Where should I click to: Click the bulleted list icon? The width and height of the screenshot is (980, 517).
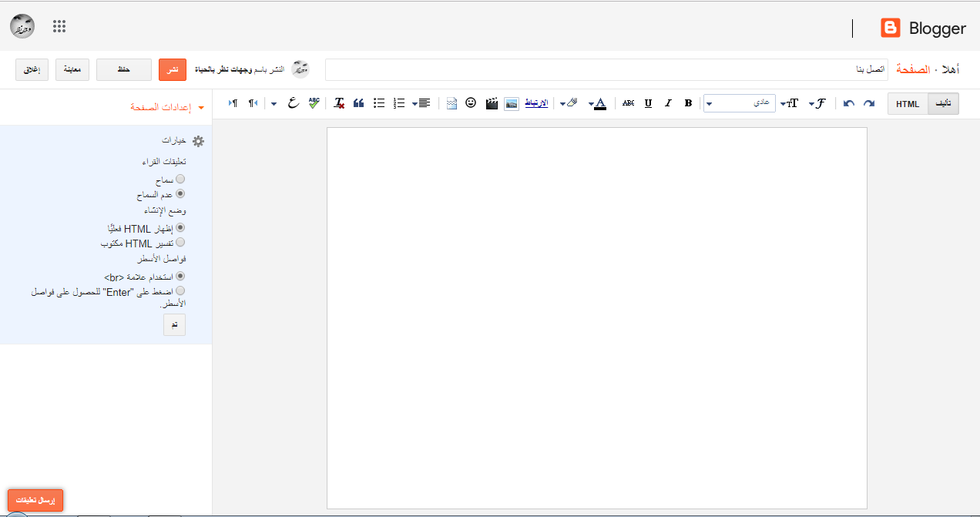(379, 103)
